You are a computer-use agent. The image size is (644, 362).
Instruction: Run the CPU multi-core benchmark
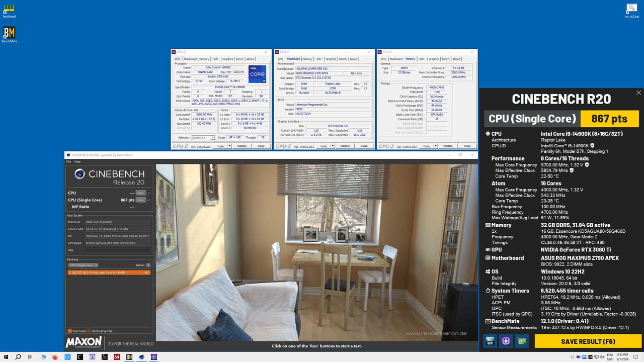pyautogui.click(x=141, y=193)
